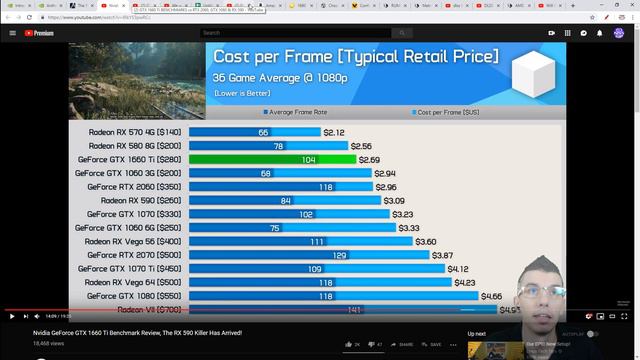This screenshot has height=360, width=640.
Task: Click the Radeon RX 590 [$260] label
Action: click(x=141, y=200)
